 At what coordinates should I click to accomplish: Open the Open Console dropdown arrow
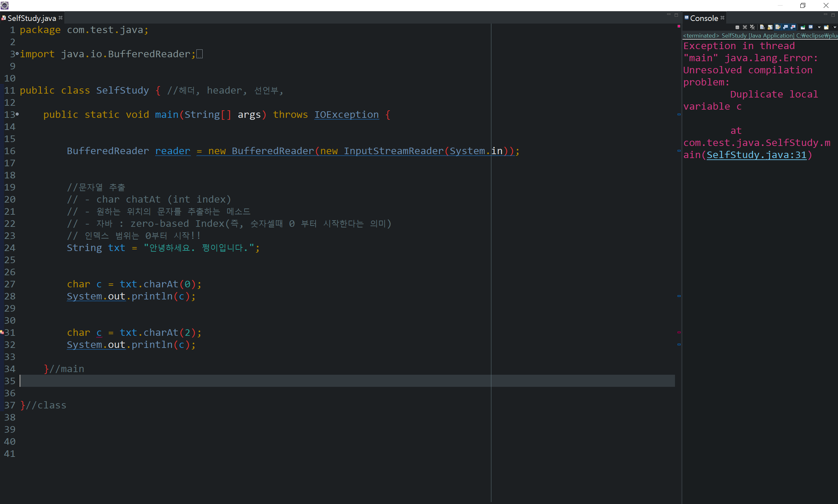[835, 27]
